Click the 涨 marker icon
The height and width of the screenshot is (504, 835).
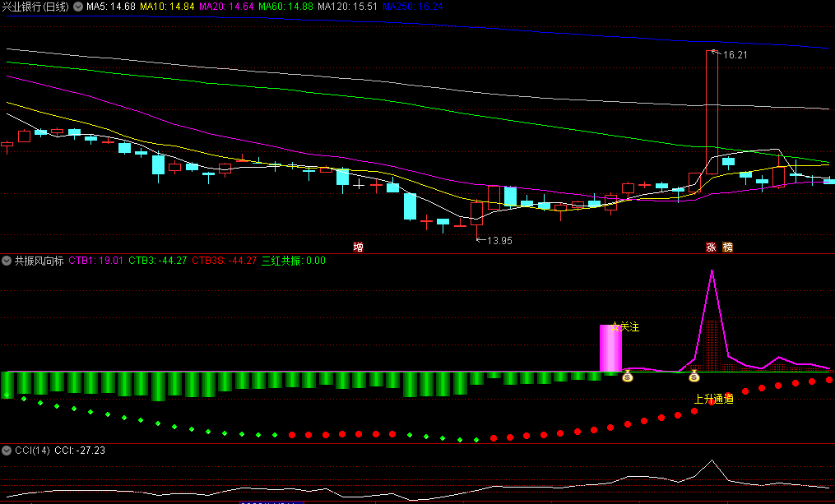point(711,247)
